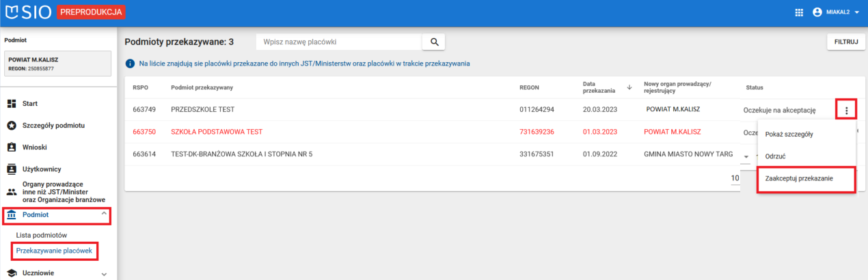The height and width of the screenshot is (280, 868).
Task: Click the Wpisz nazwę placówki search field
Action: 338,42
